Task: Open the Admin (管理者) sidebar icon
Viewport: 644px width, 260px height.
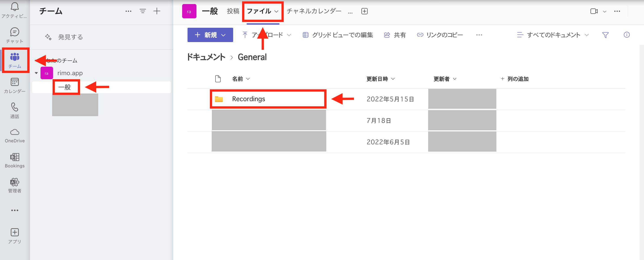Action: [15, 185]
